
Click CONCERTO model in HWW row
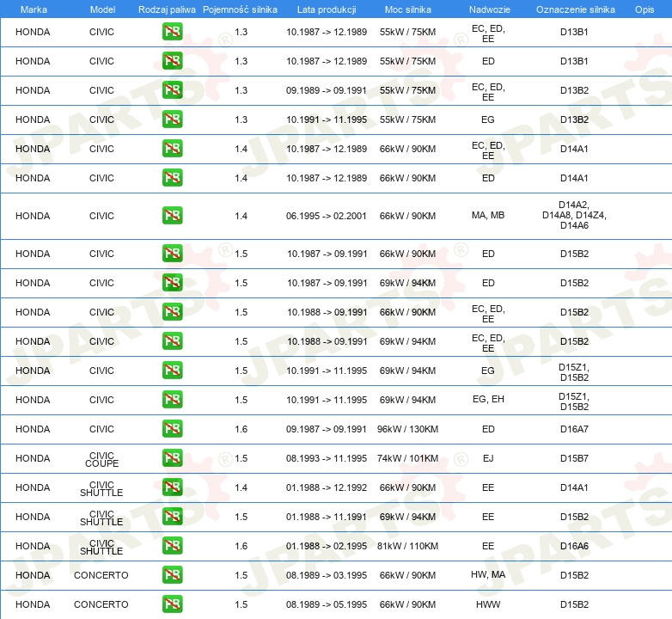pyautogui.click(x=101, y=604)
